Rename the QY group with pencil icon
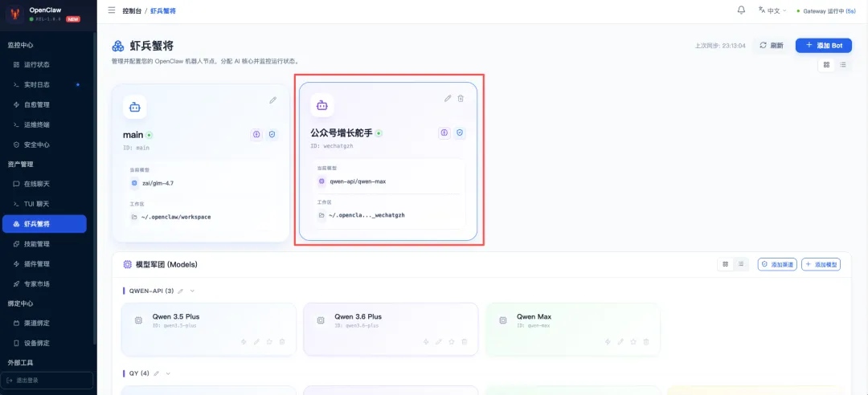 (157, 373)
